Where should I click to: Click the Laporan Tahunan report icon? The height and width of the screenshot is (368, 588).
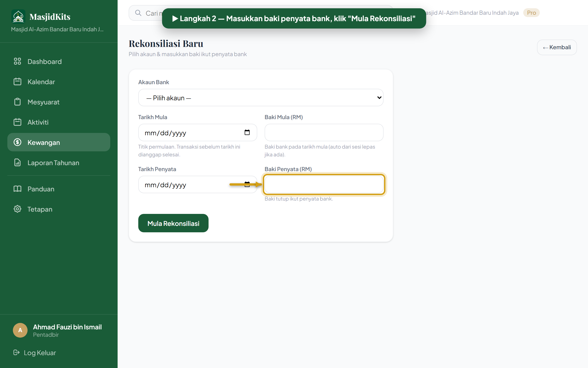click(17, 162)
